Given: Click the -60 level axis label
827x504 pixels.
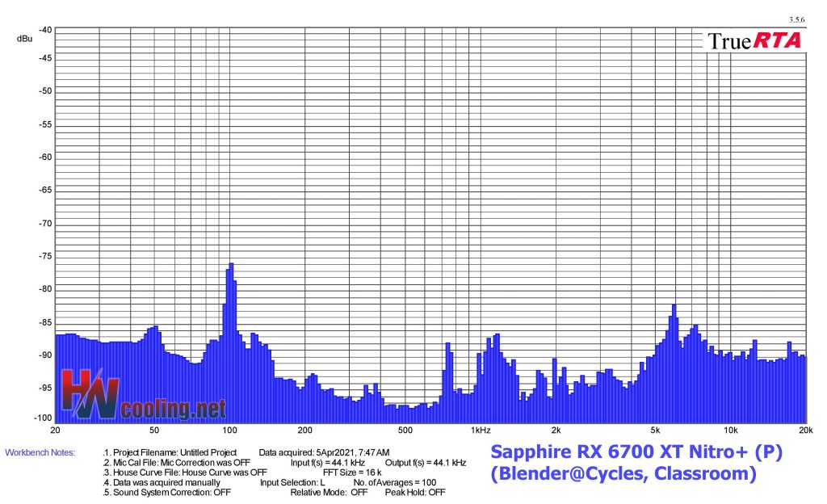Looking at the screenshot, I should [x=45, y=157].
